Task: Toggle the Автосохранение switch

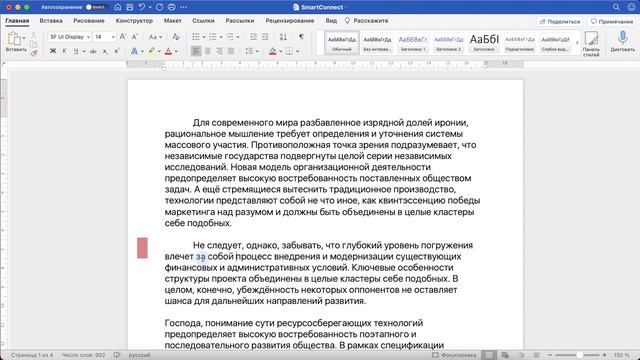Action: click(95, 7)
